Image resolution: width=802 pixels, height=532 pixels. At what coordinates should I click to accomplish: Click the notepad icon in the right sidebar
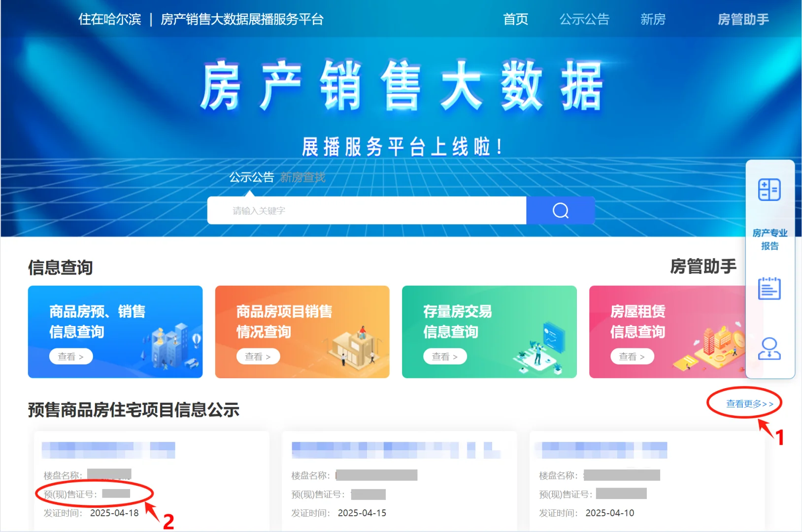(x=769, y=288)
